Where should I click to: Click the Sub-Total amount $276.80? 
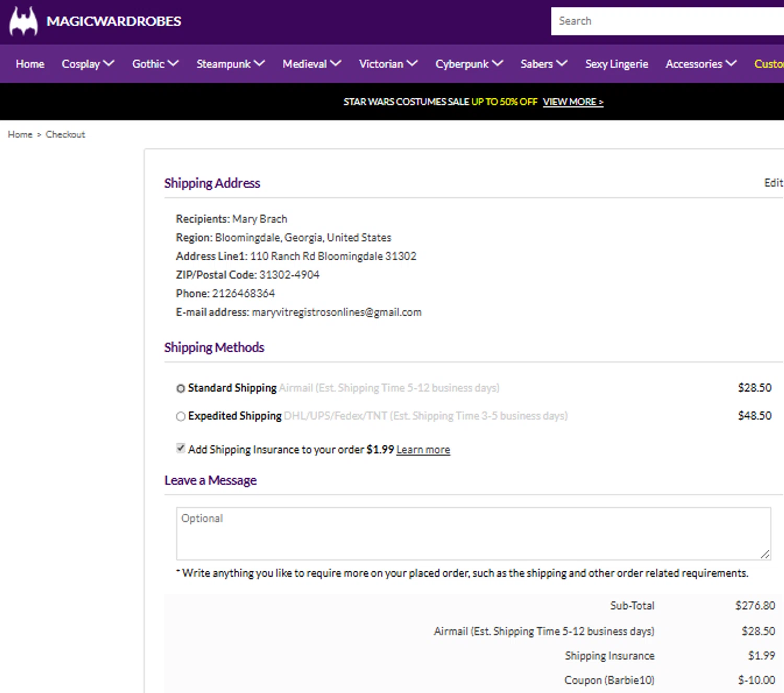click(755, 605)
